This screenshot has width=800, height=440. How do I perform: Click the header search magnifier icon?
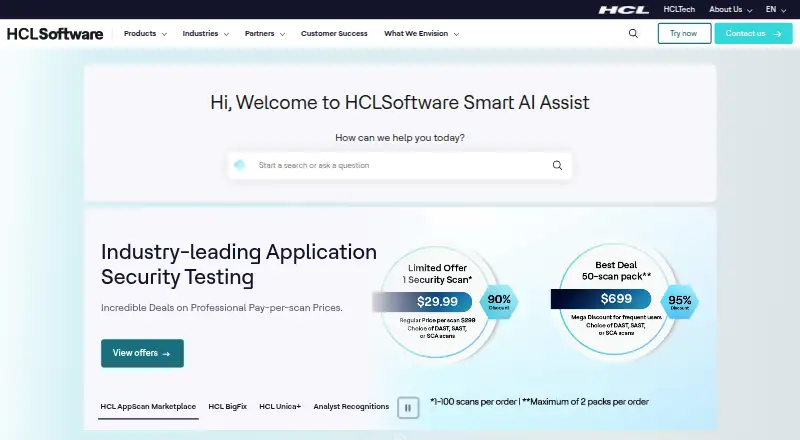(633, 34)
